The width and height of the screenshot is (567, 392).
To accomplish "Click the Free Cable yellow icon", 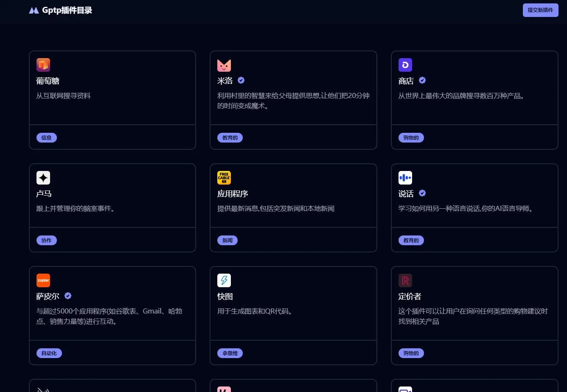I will point(224,178).
